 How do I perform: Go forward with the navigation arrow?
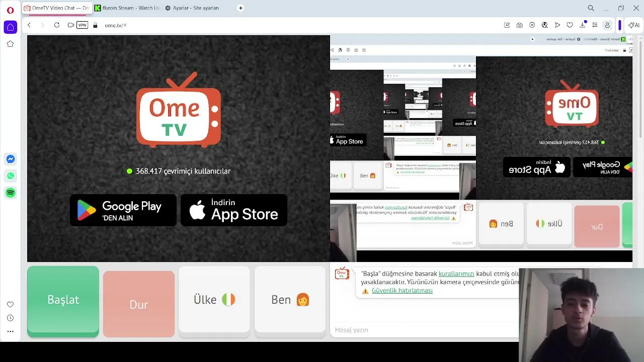pos(42,25)
